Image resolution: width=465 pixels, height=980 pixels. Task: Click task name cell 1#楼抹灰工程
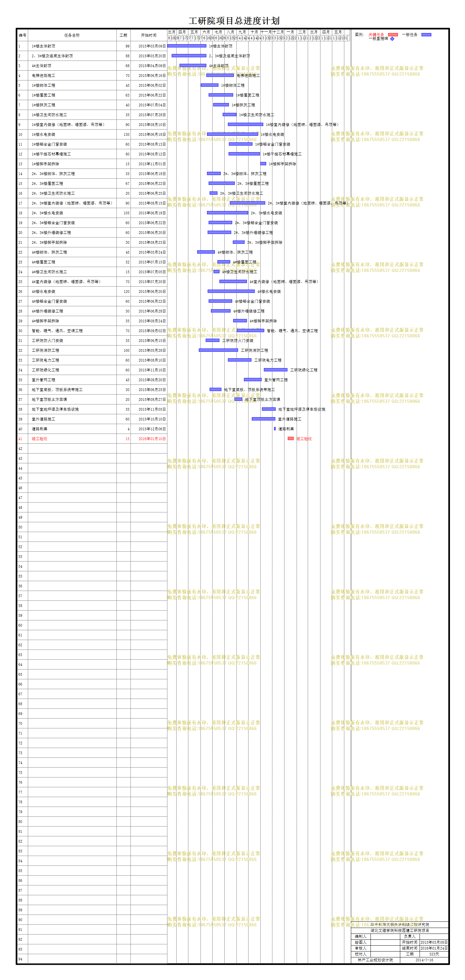click(72, 105)
